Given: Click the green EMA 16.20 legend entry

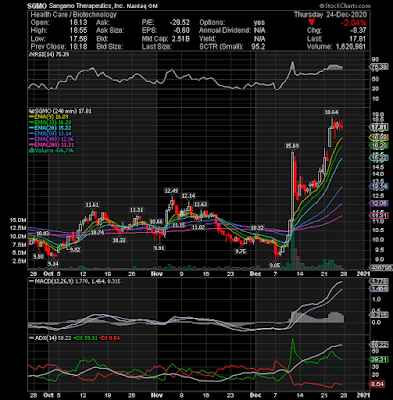Looking at the screenshot, I should click(x=50, y=122).
